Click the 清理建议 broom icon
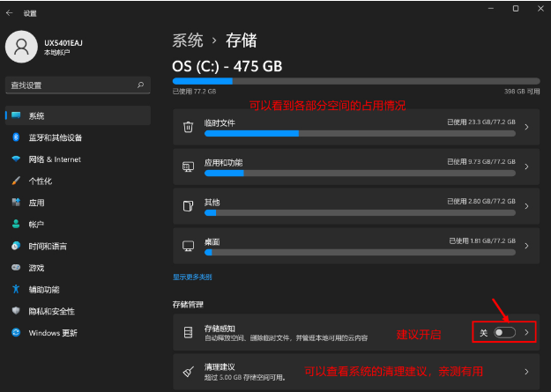Viewport: 551px width, 392px height. pos(188,372)
